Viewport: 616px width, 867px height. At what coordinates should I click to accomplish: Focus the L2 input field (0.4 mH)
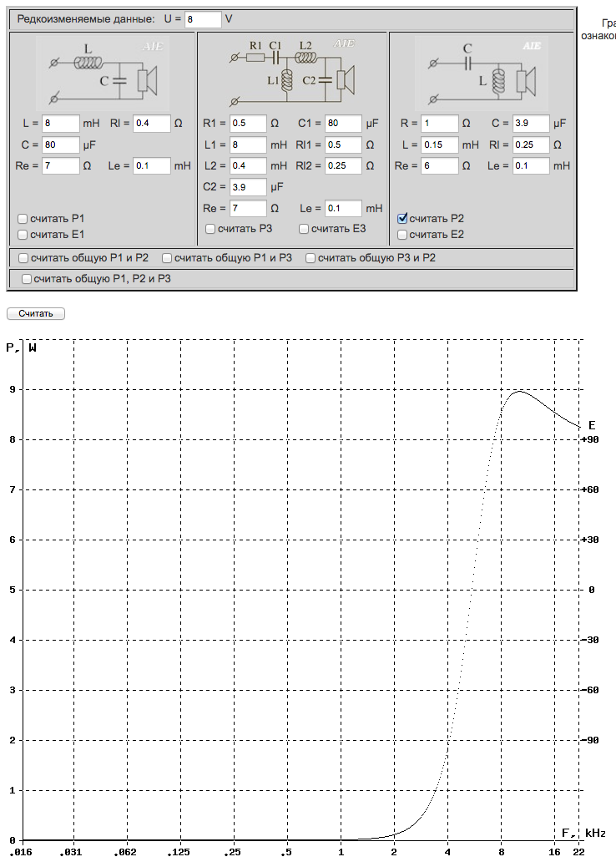pos(248,166)
